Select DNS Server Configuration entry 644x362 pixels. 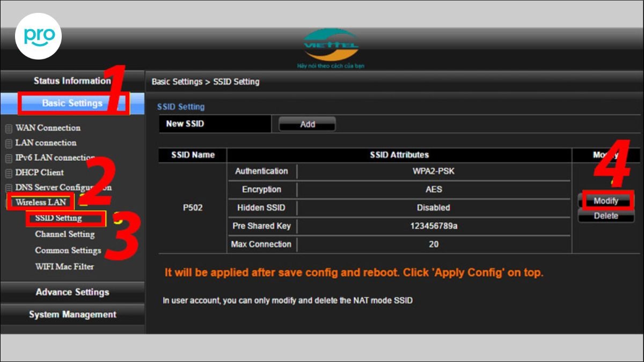pos(63,188)
